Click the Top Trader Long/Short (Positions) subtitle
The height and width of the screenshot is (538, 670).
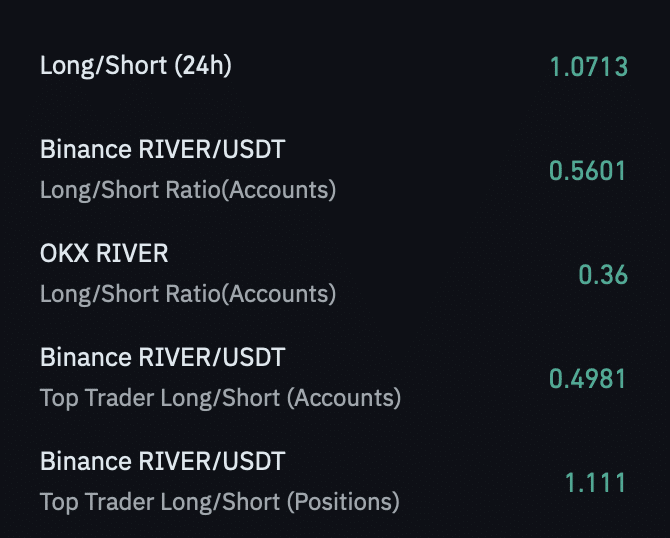pyautogui.click(x=219, y=502)
